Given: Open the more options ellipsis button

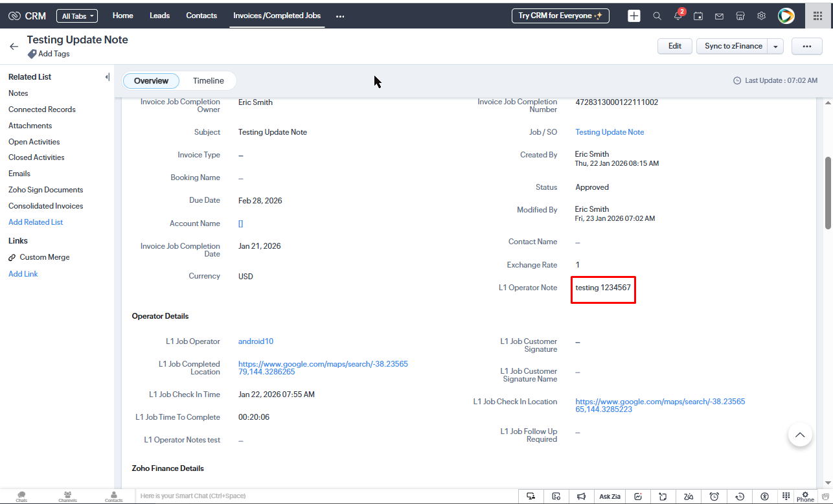Looking at the screenshot, I should [807, 46].
